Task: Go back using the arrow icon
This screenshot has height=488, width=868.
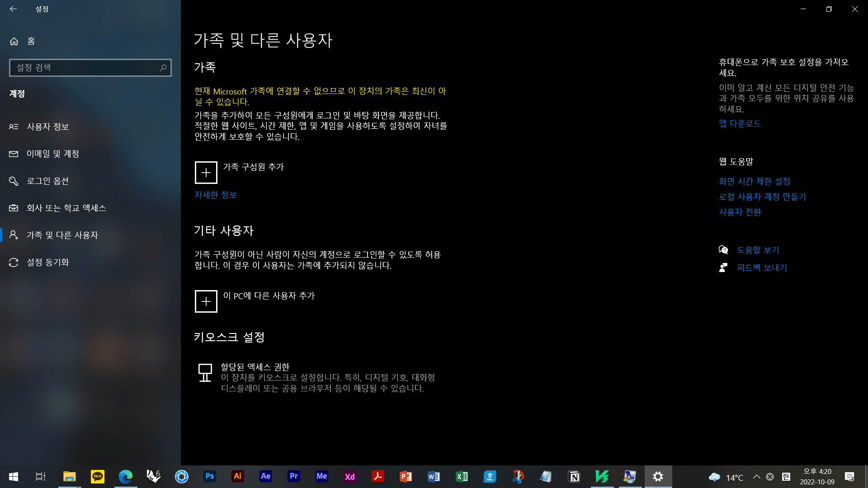Action: [x=14, y=9]
